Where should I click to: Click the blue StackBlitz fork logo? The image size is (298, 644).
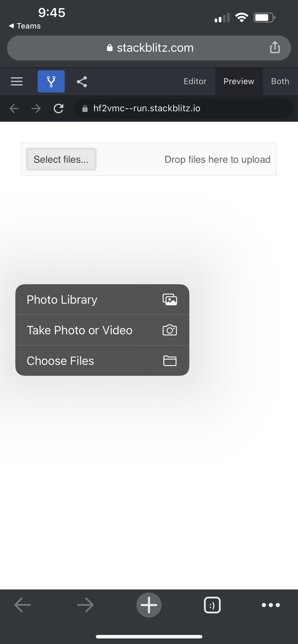point(51,81)
